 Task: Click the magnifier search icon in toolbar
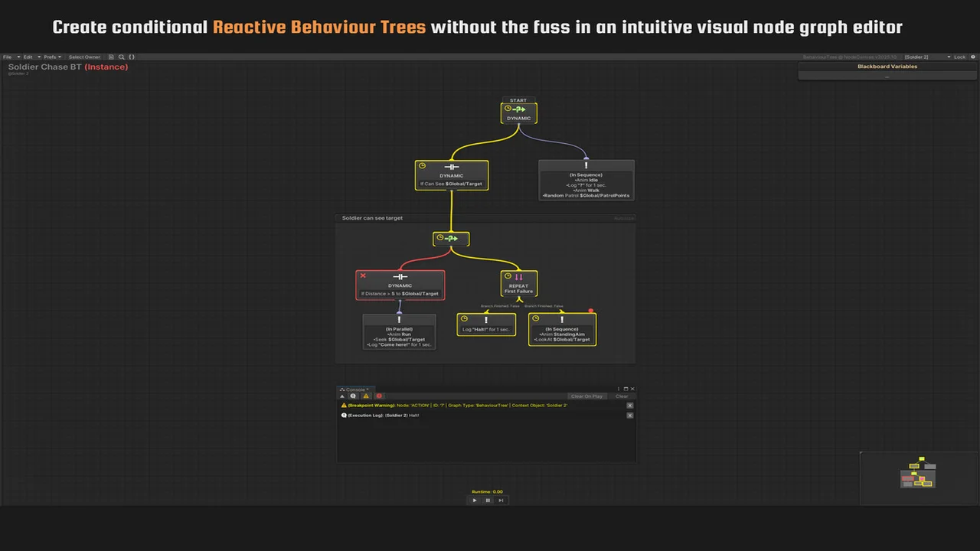pos(121,57)
